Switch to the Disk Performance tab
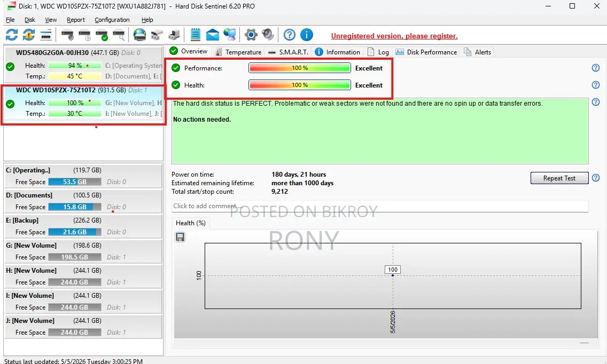Image resolution: width=607 pixels, height=364 pixels. [x=426, y=52]
